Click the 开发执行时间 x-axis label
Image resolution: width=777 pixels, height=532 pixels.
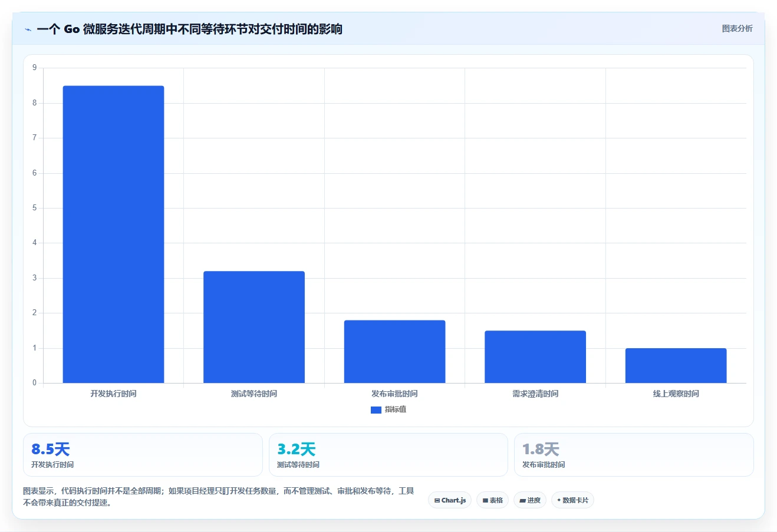click(113, 394)
